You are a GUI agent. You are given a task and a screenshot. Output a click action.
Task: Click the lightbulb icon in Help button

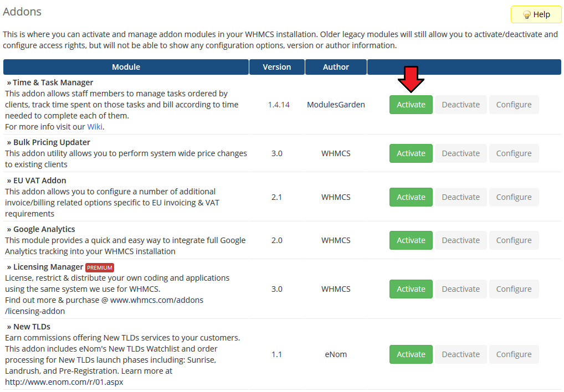tap(526, 15)
